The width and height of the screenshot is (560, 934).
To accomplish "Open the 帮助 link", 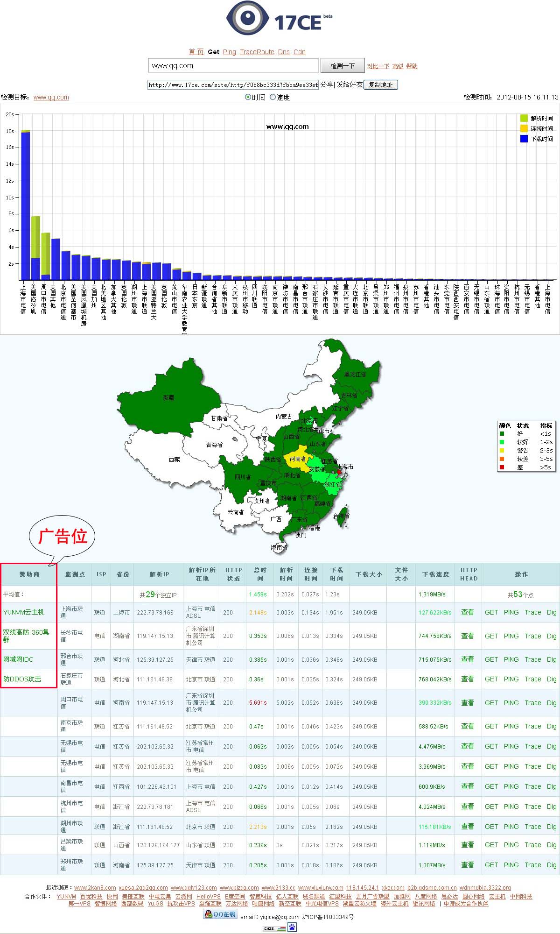I will 412,66.
